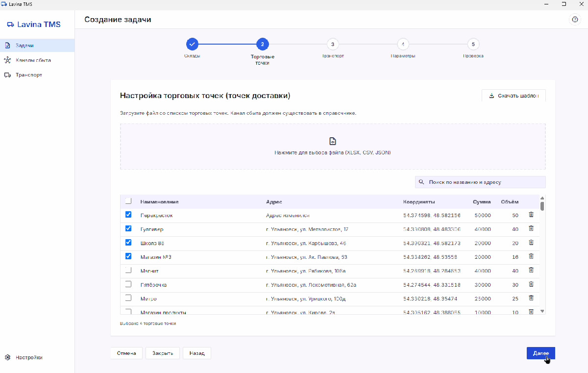Uncheck the Школа 86 checkbox
Image resolution: width=588 pixels, height=373 pixels.
point(128,242)
